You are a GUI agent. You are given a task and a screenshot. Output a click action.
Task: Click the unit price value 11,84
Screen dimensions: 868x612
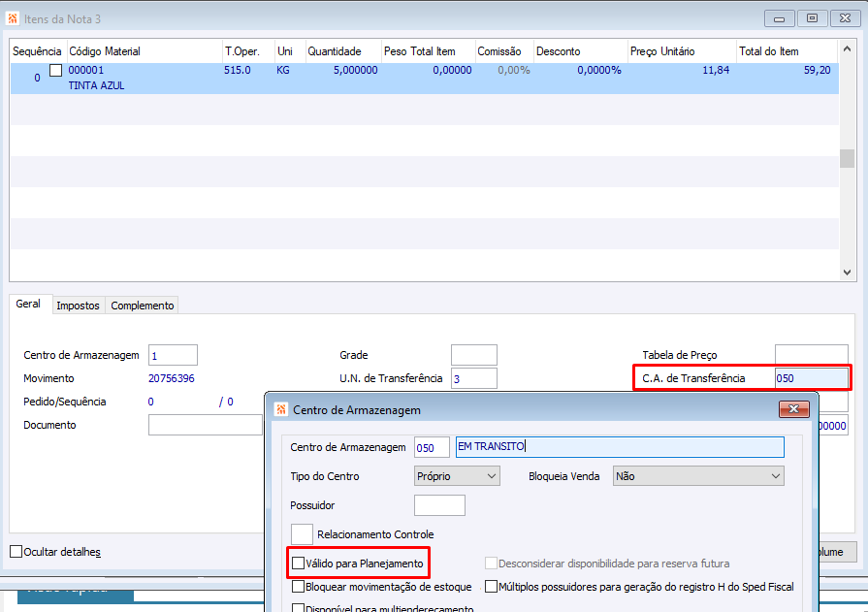716,71
